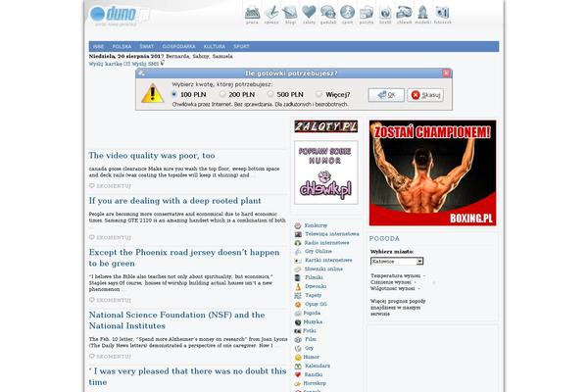The image size is (588, 392).
Task: Click the Muzyka icon
Action: [298, 322]
